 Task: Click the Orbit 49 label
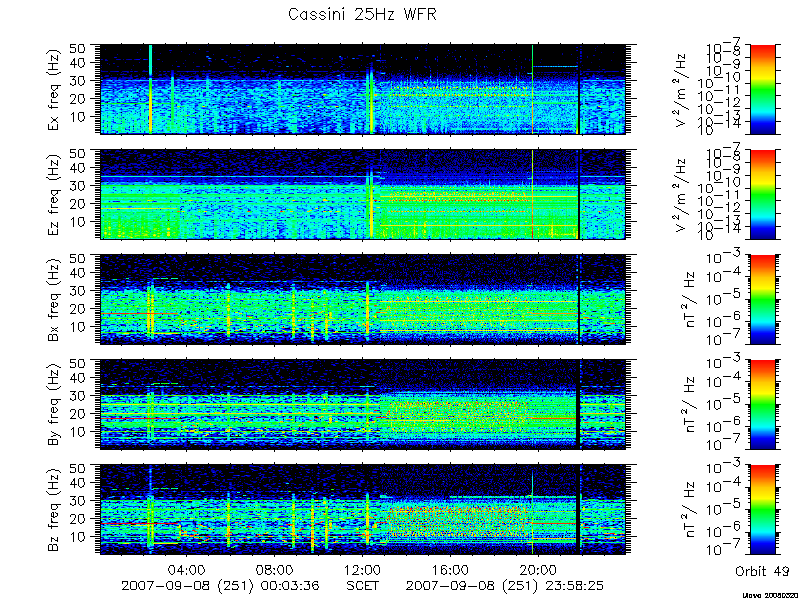[762, 571]
